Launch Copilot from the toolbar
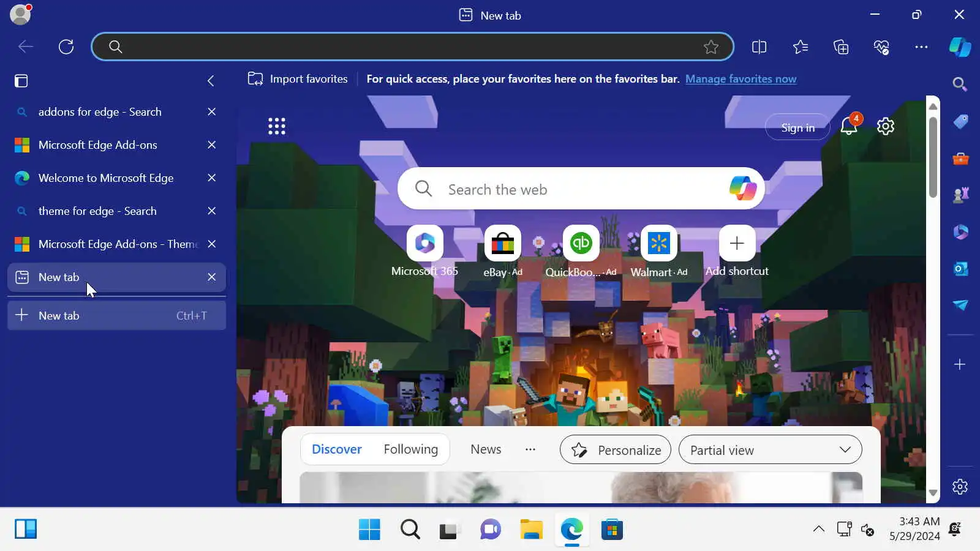The width and height of the screenshot is (980, 551). [x=960, y=47]
